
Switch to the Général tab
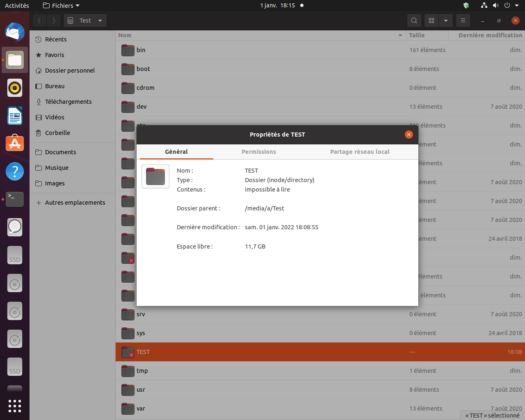point(176,152)
